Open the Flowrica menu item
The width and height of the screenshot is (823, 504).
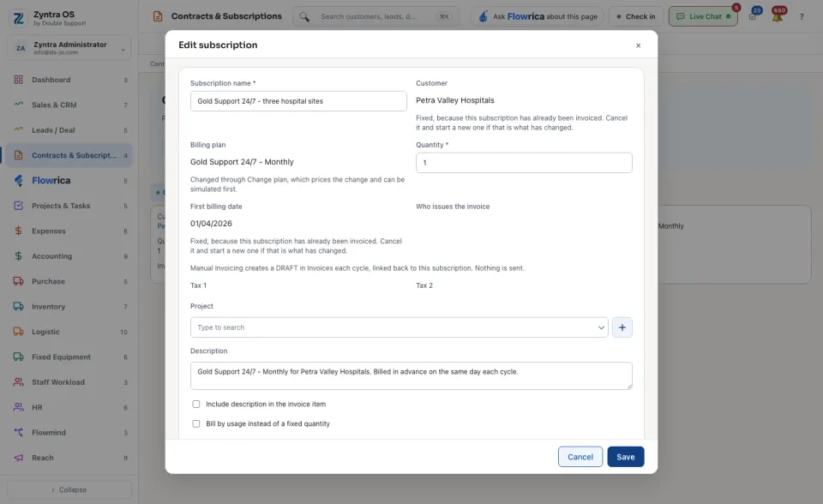click(x=69, y=181)
